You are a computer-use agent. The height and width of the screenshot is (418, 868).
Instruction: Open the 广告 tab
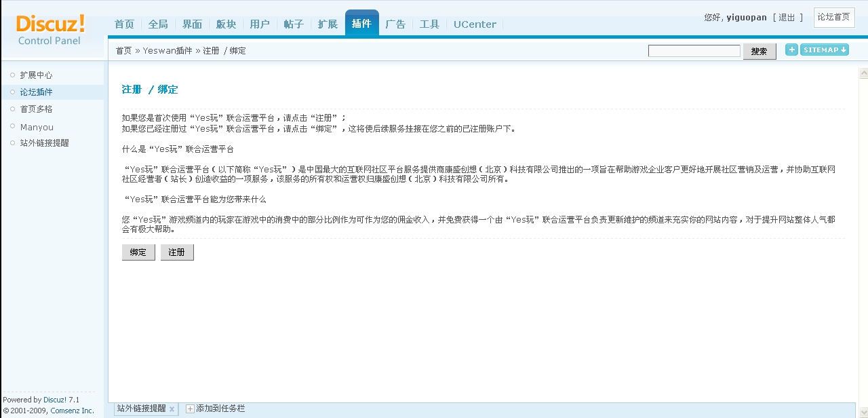click(395, 24)
